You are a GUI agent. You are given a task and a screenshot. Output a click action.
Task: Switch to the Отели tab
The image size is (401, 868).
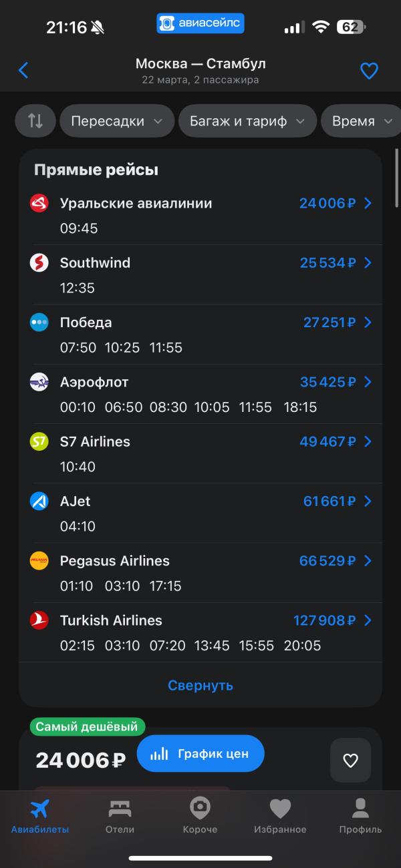tap(120, 817)
